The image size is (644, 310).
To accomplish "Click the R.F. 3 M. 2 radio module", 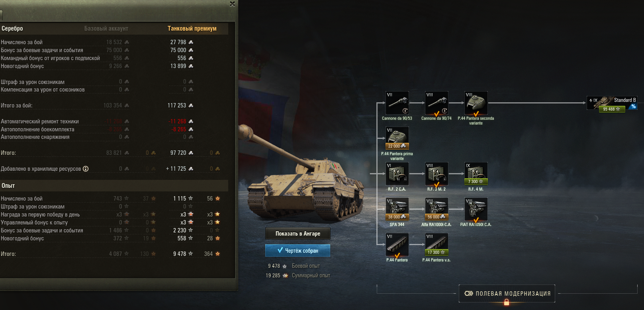I will [x=437, y=174].
